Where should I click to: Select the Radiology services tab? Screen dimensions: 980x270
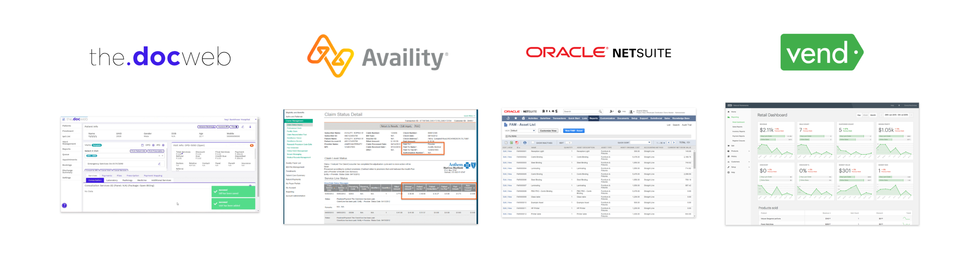[127, 180]
